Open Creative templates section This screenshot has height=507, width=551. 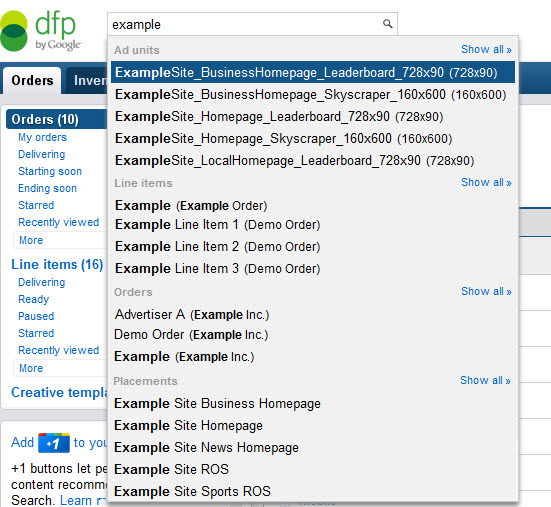click(59, 392)
